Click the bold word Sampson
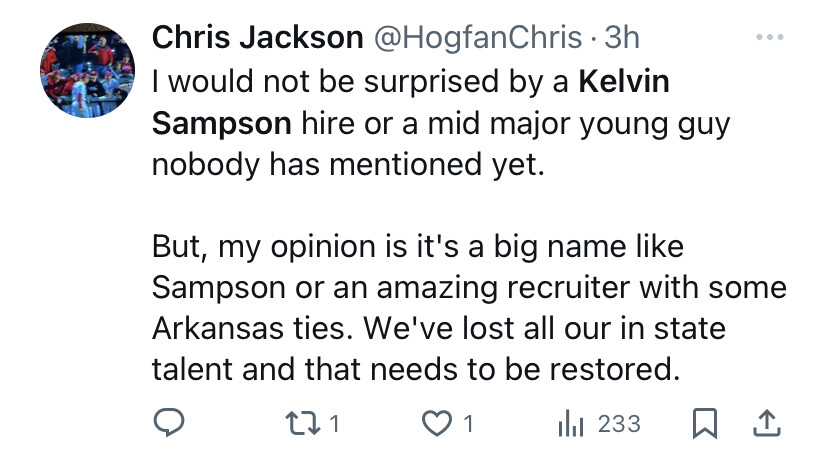The width and height of the screenshot is (828, 462). (222, 122)
